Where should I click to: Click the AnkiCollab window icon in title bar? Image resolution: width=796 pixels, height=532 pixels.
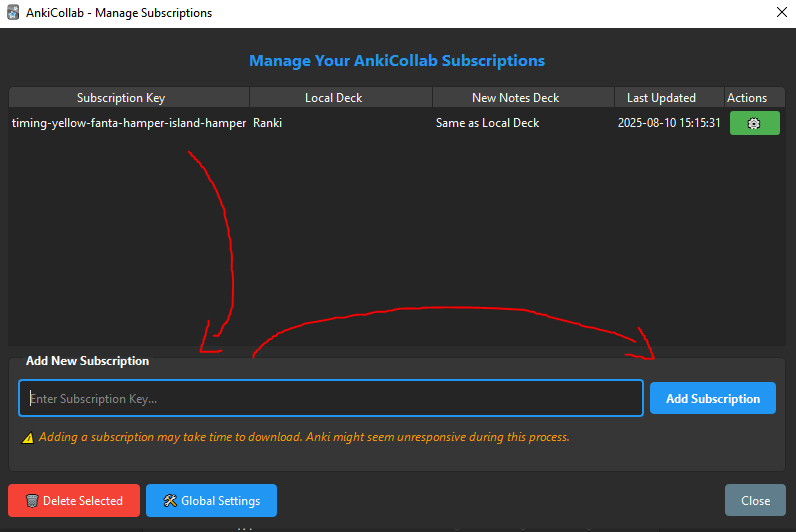pos(13,13)
